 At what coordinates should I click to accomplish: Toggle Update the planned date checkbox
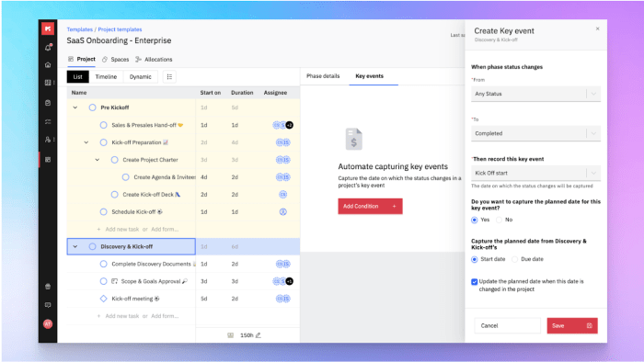coord(475,282)
